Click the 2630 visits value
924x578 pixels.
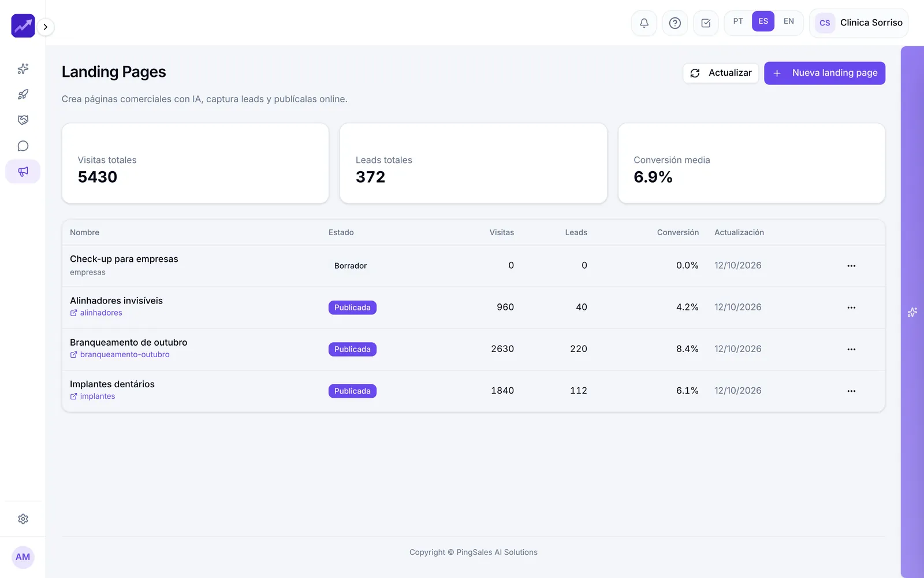click(x=502, y=349)
